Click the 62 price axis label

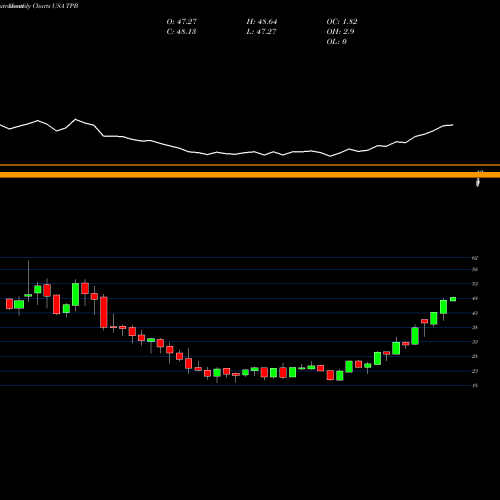pyautogui.click(x=475, y=258)
